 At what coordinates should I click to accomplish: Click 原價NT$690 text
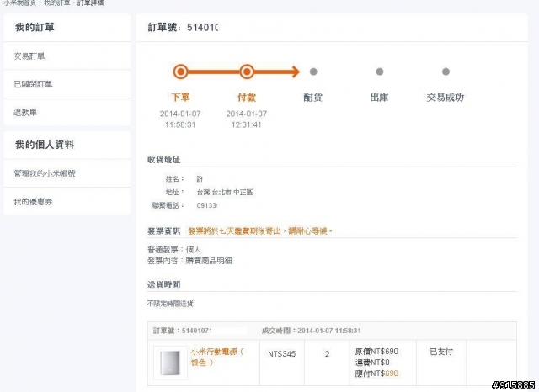click(x=376, y=352)
